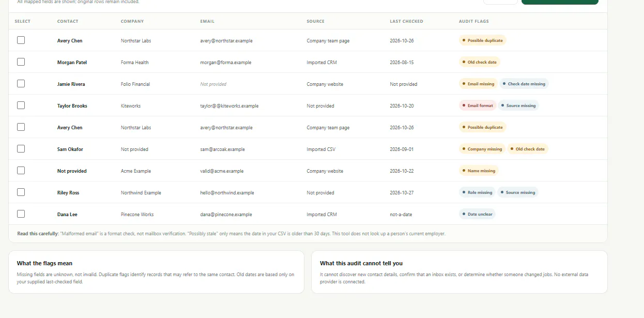Select the Name missing flag
The height and width of the screenshot is (318, 644).
479,171
